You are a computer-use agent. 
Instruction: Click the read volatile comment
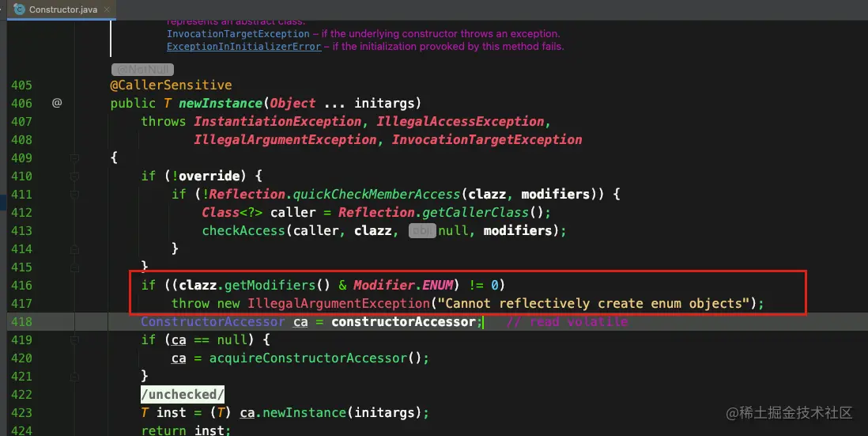(567, 322)
